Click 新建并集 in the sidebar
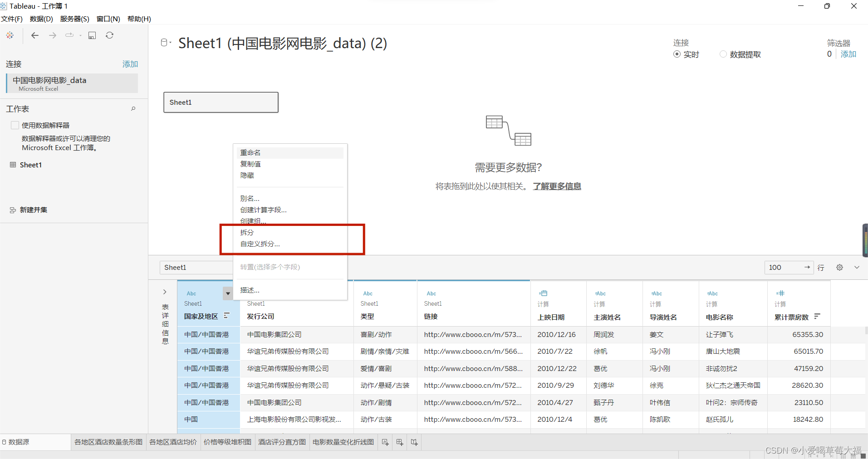The height and width of the screenshot is (459, 868). pyautogui.click(x=34, y=210)
